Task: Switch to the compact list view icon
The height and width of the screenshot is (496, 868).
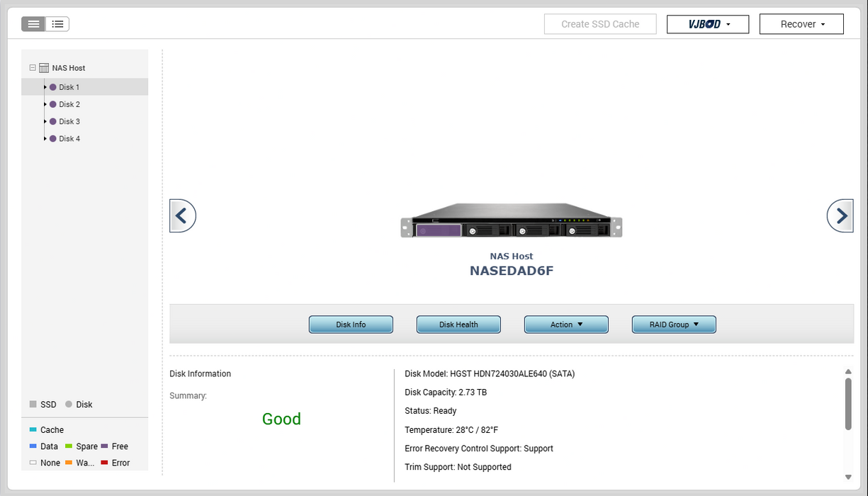Action: pos(33,24)
